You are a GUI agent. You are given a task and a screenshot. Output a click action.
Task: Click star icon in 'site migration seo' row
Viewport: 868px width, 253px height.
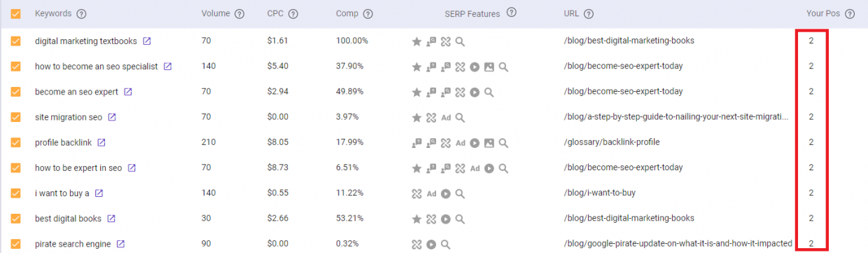click(416, 117)
